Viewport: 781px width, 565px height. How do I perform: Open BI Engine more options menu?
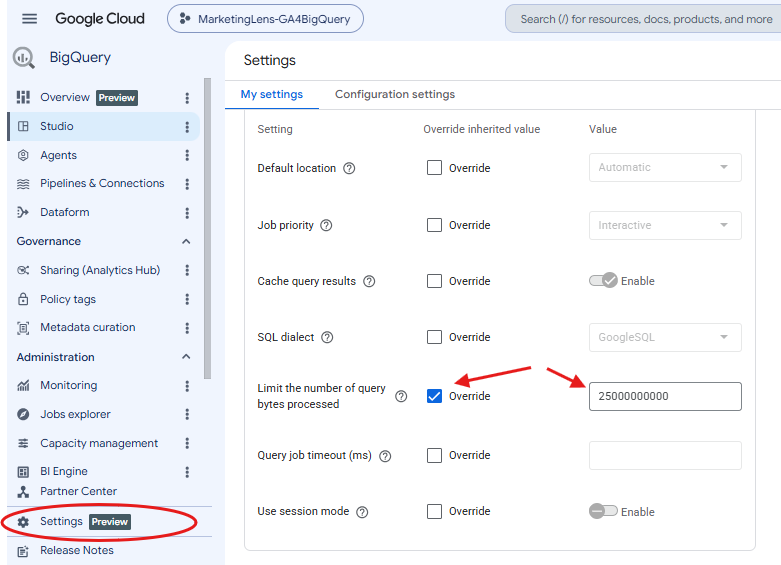tap(187, 472)
